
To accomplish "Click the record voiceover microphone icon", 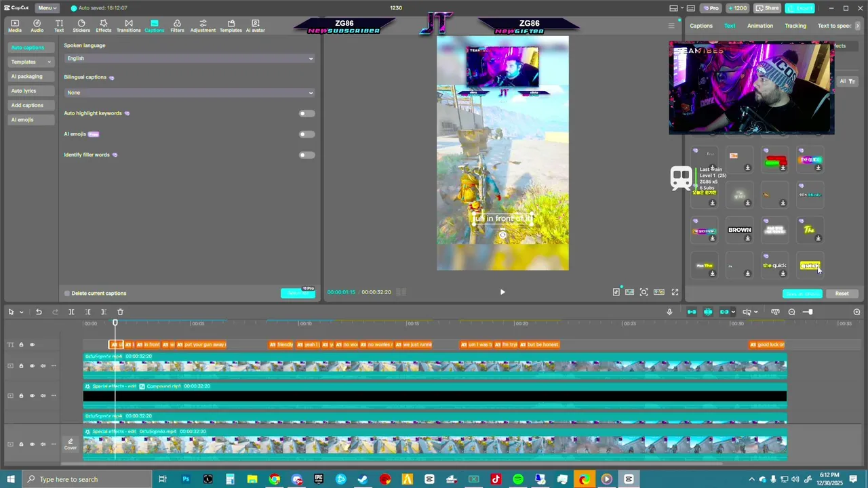I will tap(669, 312).
